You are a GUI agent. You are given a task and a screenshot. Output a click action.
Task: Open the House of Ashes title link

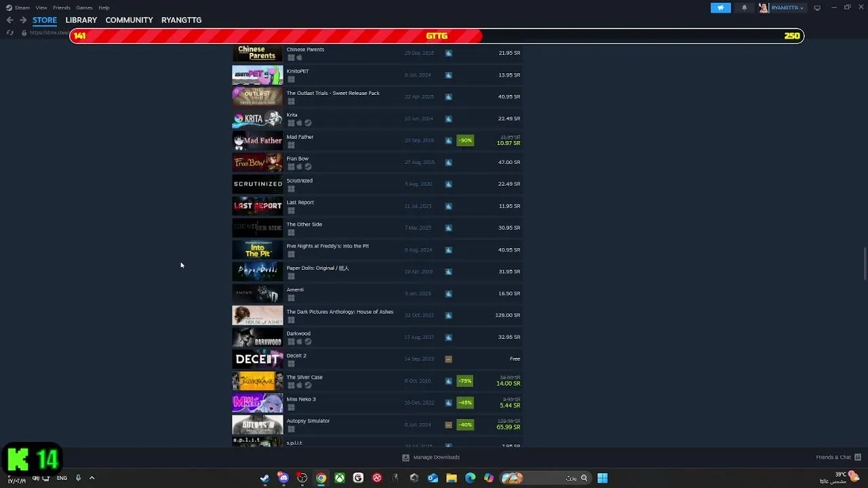(340, 312)
